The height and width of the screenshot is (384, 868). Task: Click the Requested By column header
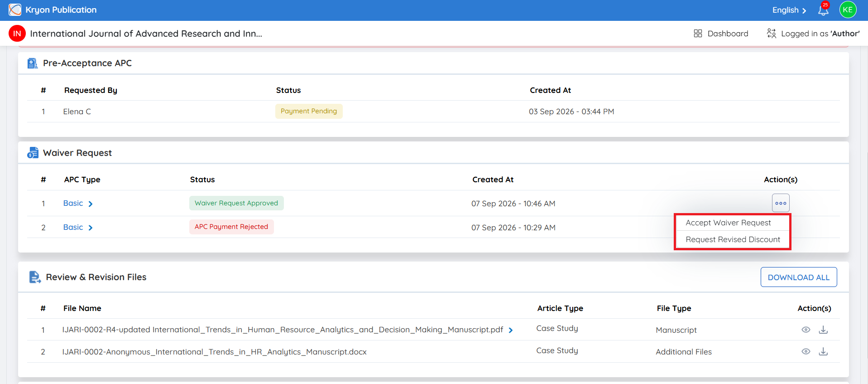tap(91, 90)
